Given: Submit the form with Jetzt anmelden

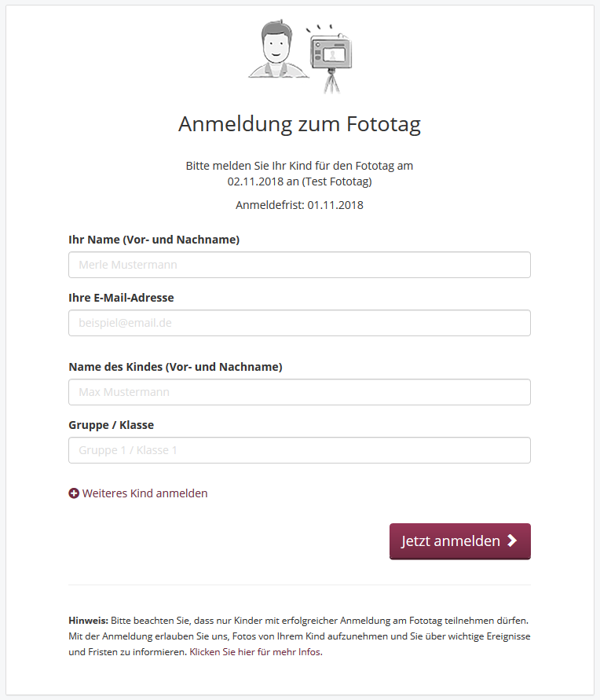Looking at the screenshot, I should [x=460, y=541].
